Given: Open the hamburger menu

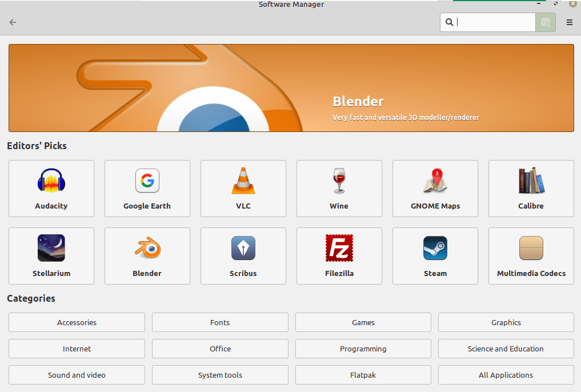Looking at the screenshot, I should click(x=569, y=22).
